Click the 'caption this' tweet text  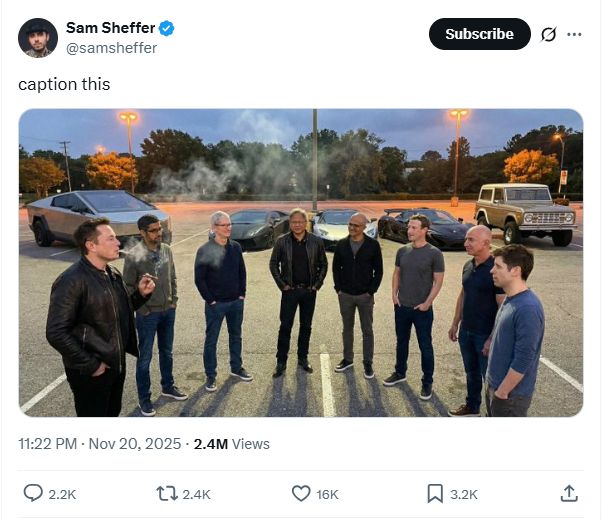coord(64,84)
